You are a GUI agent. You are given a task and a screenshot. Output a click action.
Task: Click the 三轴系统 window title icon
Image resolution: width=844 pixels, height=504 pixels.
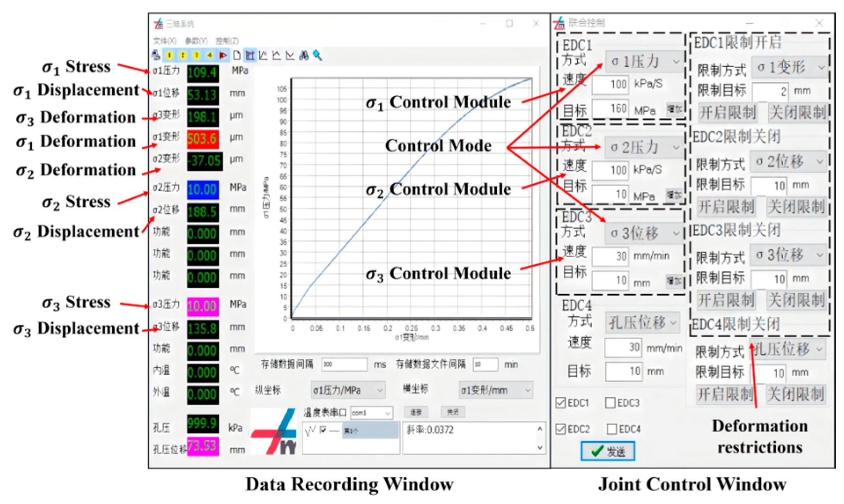click(158, 23)
